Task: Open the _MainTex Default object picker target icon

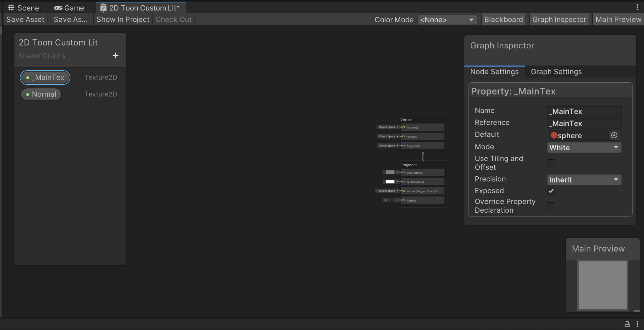Action: click(x=613, y=135)
